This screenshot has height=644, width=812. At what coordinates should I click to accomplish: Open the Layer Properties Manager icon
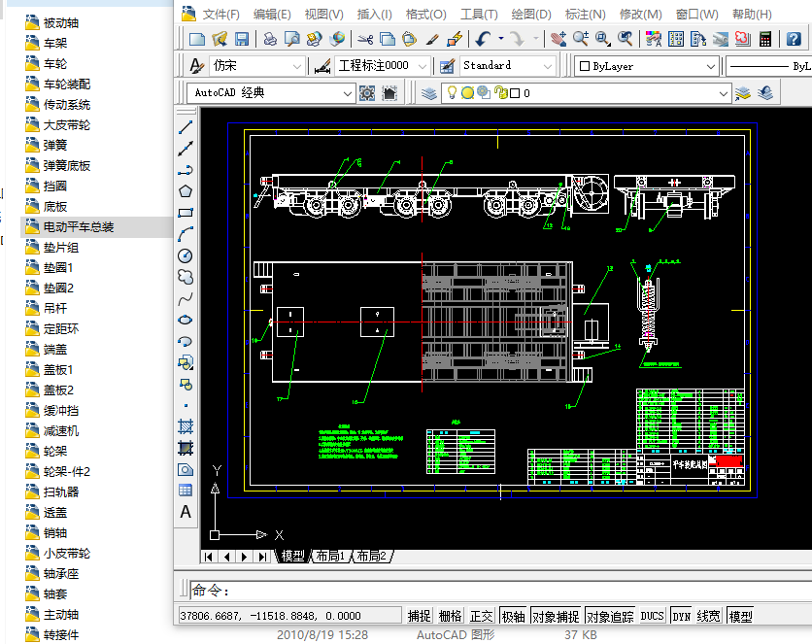429,93
